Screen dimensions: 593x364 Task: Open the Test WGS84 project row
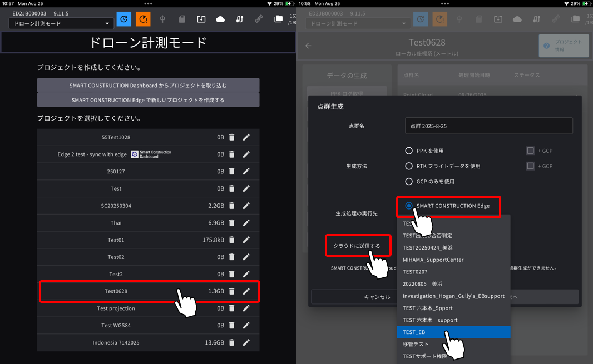[x=148, y=325]
